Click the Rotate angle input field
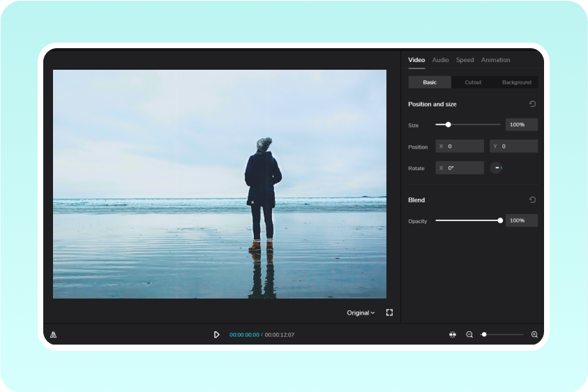The width and height of the screenshot is (588, 392). 460,167
